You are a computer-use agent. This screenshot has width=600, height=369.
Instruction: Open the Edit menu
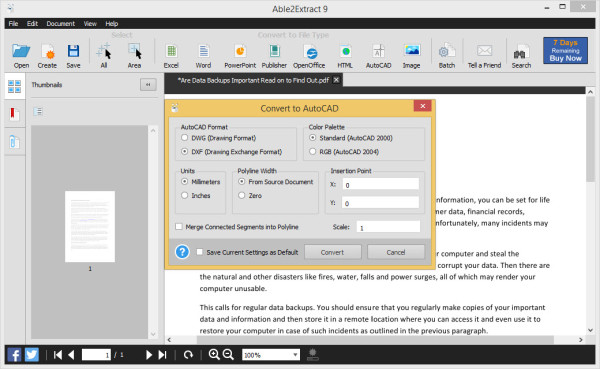(x=32, y=23)
